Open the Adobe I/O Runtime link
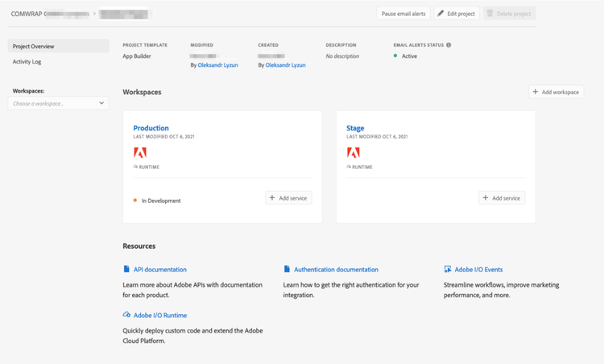Image resolution: width=604 pixels, height=364 pixels. pos(160,315)
